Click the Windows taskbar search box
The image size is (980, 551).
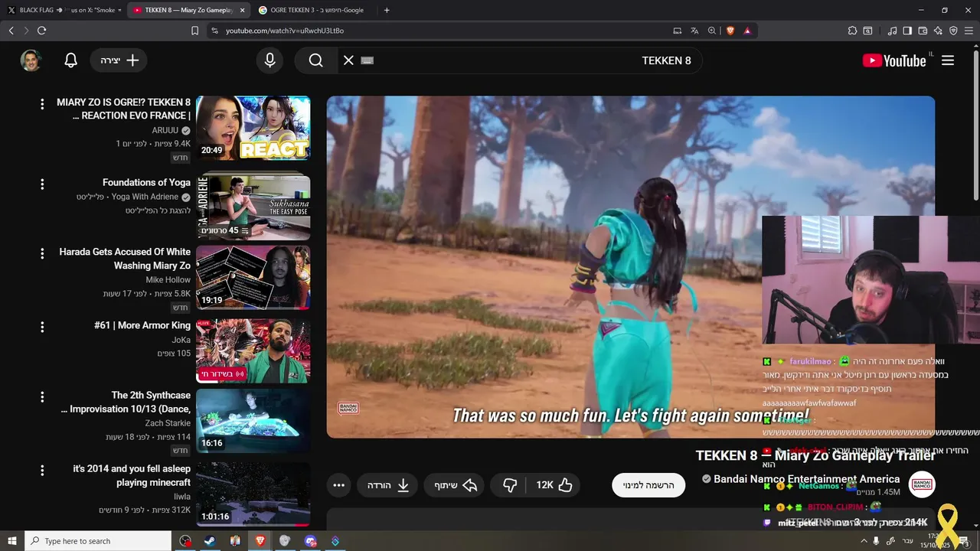click(x=98, y=541)
